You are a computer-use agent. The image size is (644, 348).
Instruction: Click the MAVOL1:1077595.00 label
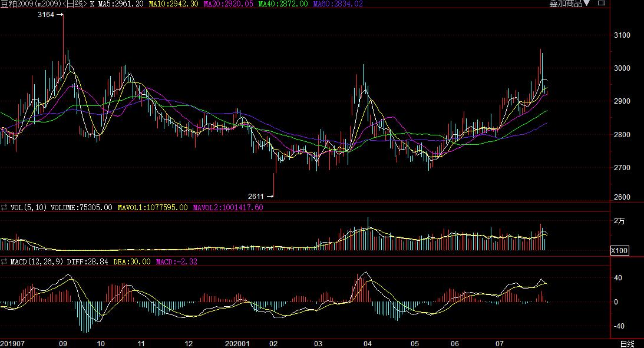pyautogui.click(x=153, y=207)
